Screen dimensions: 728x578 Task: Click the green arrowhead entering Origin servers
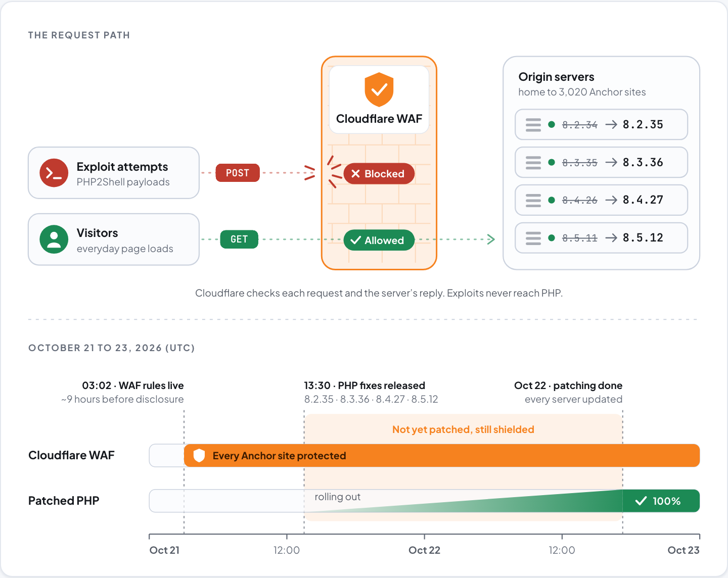pos(490,239)
